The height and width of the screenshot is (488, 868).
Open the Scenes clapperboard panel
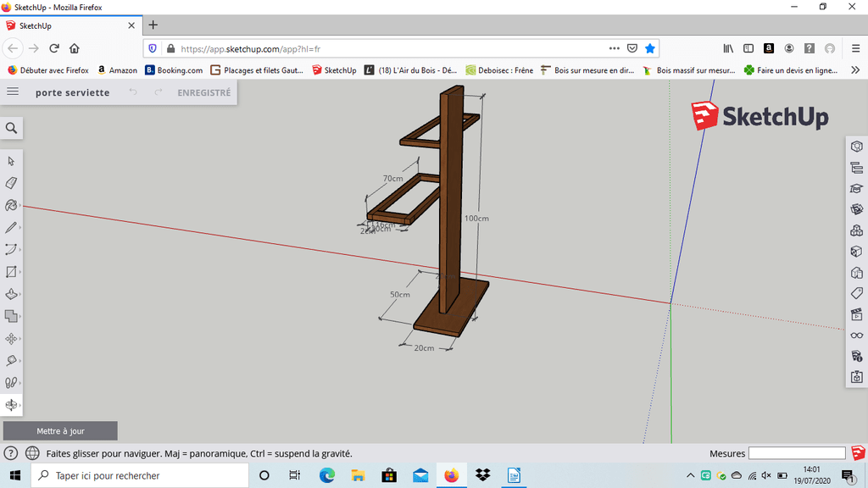[856, 314]
